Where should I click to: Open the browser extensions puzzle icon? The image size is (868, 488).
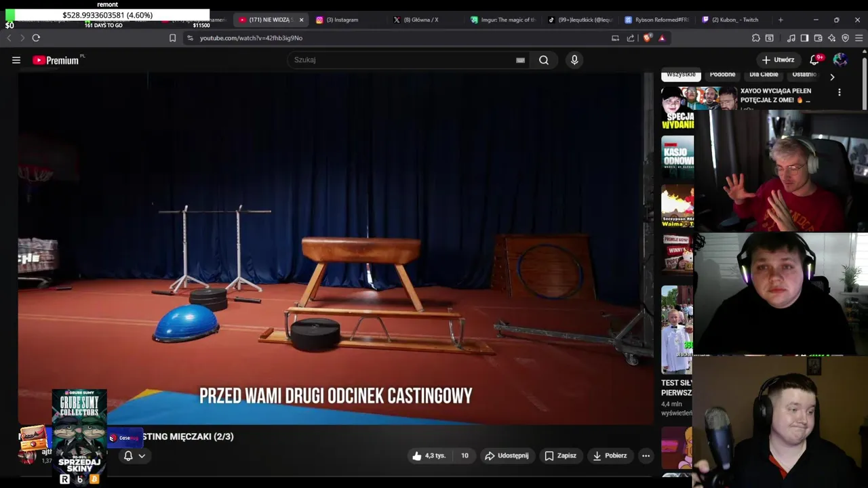[756, 38]
